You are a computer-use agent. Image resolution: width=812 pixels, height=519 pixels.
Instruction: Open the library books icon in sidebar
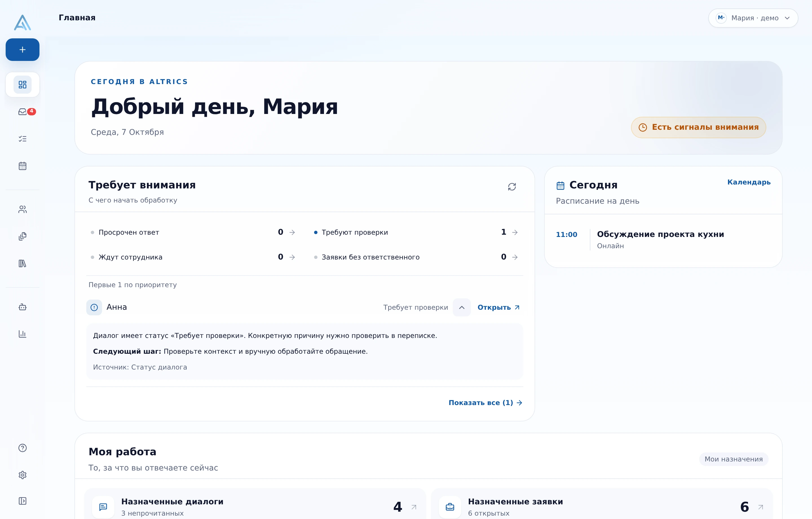(x=23, y=263)
